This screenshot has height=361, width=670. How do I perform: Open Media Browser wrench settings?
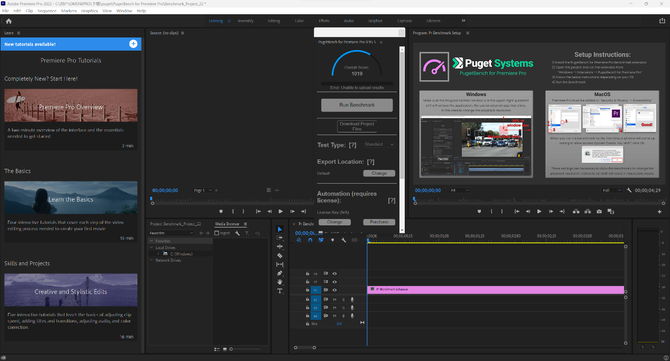pyautogui.click(x=238, y=233)
